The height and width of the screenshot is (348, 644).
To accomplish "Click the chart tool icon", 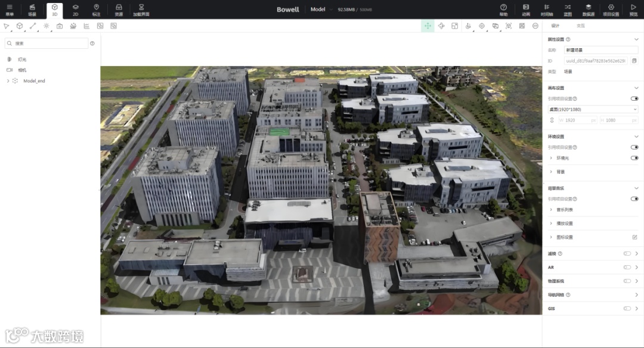I will point(86,26).
